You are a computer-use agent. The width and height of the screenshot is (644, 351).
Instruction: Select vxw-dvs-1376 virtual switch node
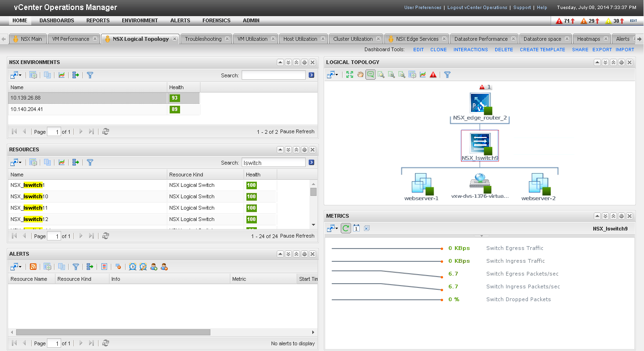click(480, 186)
